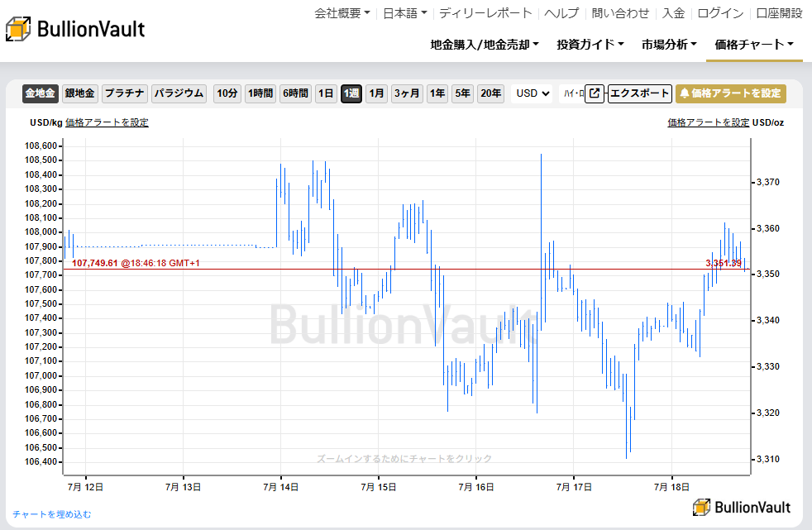The height and width of the screenshot is (530, 812).
Task: Click the 7月 18日 date label
Action: (x=671, y=487)
